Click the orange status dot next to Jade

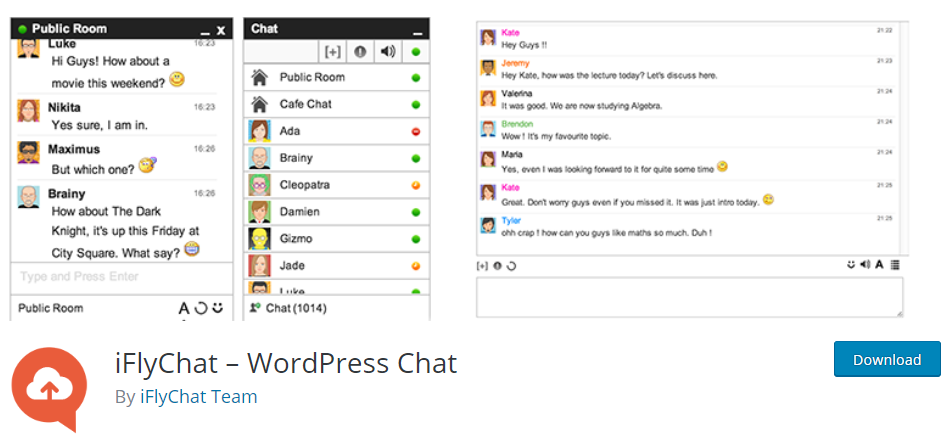pos(415,265)
